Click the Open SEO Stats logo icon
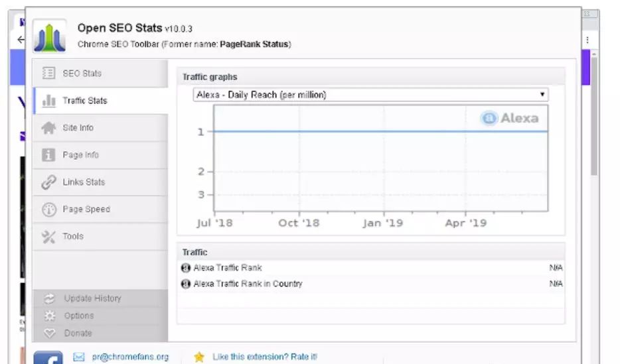620x364 pixels. (49, 36)
